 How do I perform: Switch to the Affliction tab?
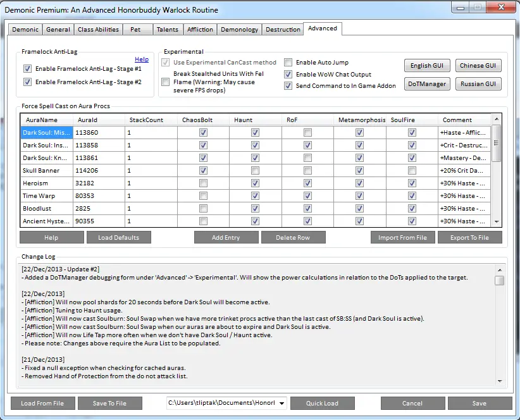pyautogui.click(x=200, y=30)
